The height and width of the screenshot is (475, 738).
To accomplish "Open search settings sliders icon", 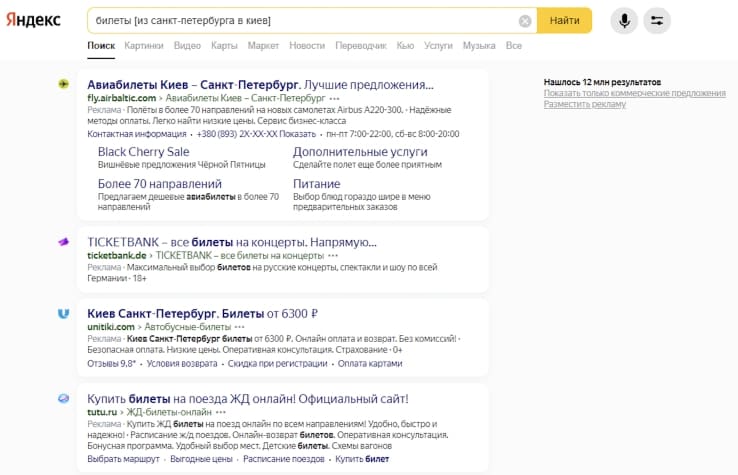I will click(657, 21).
